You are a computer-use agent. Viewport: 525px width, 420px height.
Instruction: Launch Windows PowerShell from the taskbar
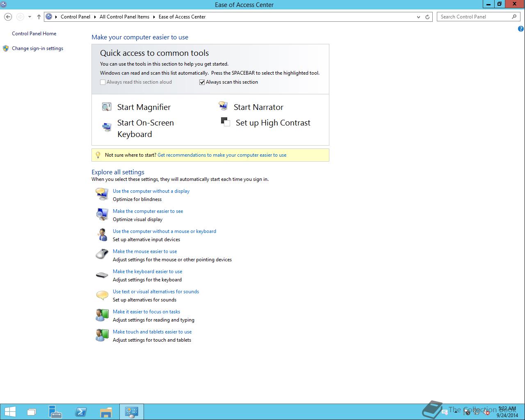click(81, 412)
